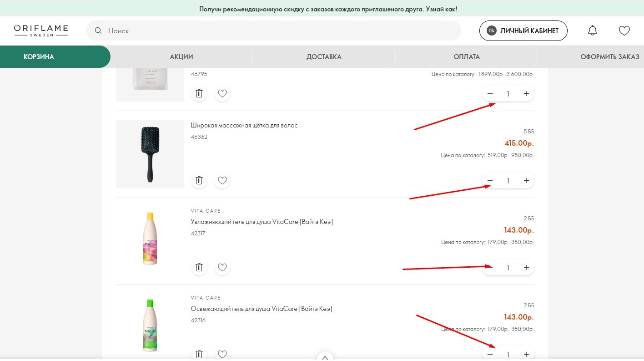Viewport: 644px width, 361px height.
Task: Open the favorites heart in header
Action: point(624,31)
